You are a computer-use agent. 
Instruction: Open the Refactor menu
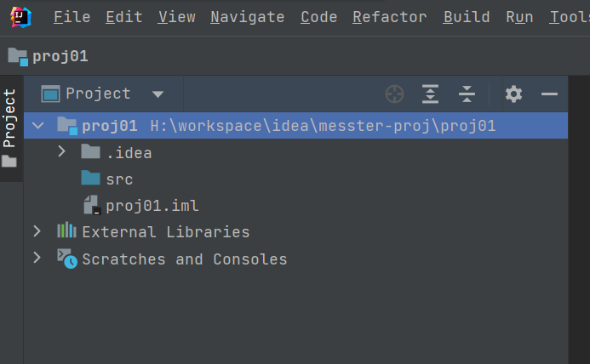tap(389, 17)
